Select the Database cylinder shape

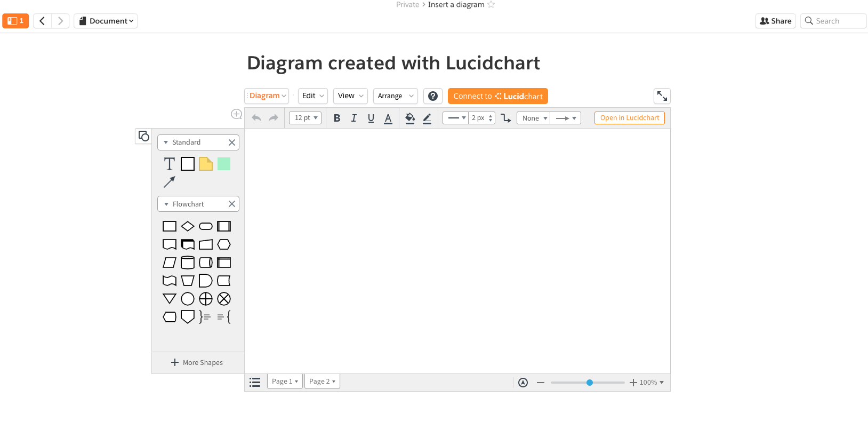coord(188,263)
